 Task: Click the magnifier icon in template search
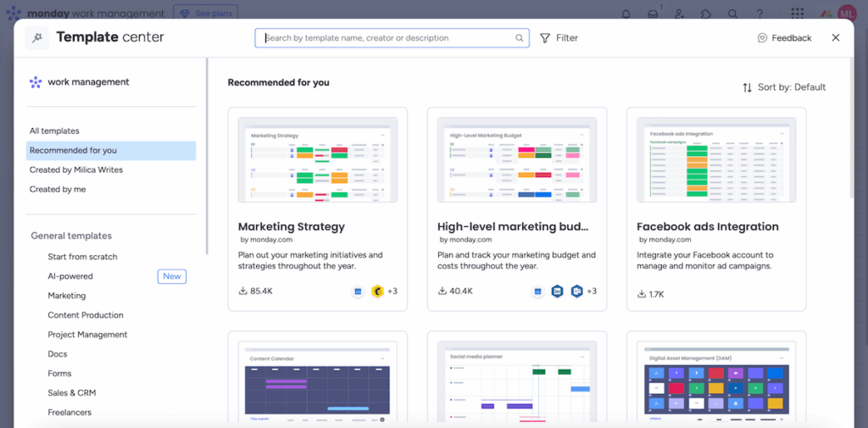click(x=520, y=38)
